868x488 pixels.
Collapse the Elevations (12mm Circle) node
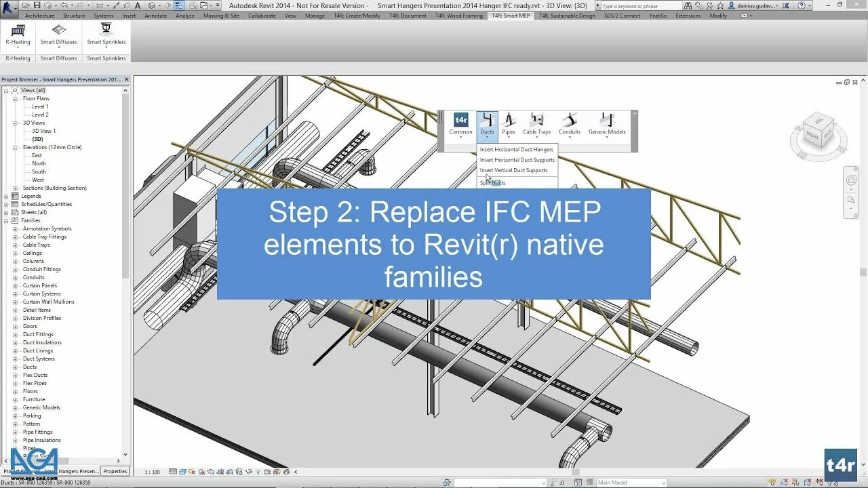(x=15, y=147)
